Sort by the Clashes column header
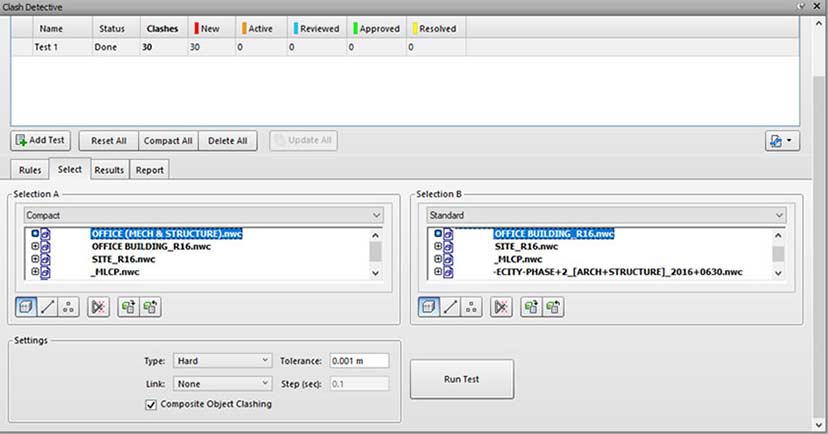The height and width of the screenshot is (434, 828). (x=163, y=29)
